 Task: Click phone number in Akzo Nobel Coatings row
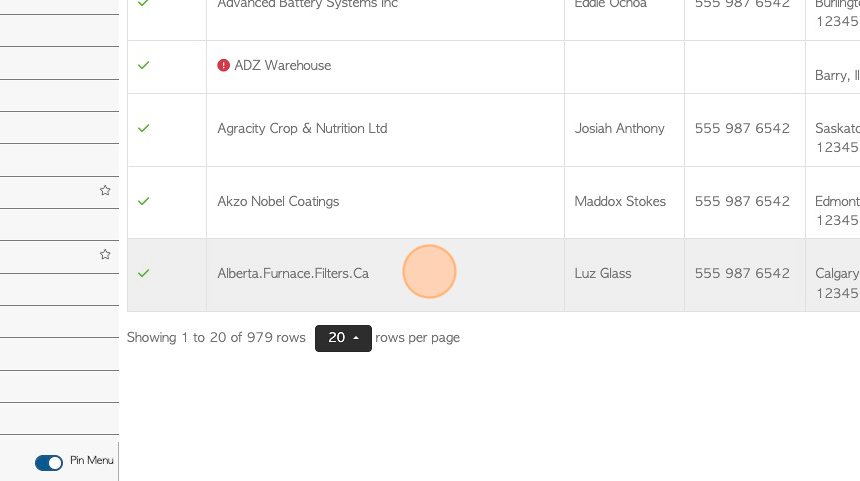point(742,201)
